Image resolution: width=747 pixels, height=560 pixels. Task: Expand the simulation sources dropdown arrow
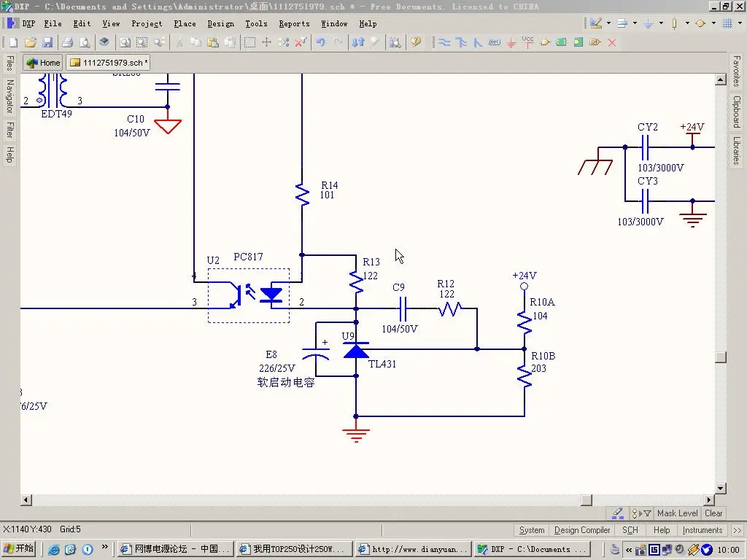[713, 23]
